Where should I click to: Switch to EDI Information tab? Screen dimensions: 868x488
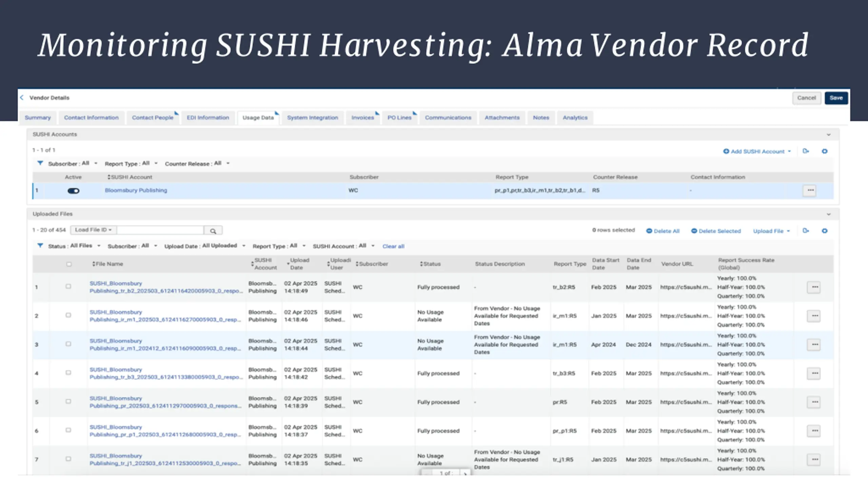208,118
